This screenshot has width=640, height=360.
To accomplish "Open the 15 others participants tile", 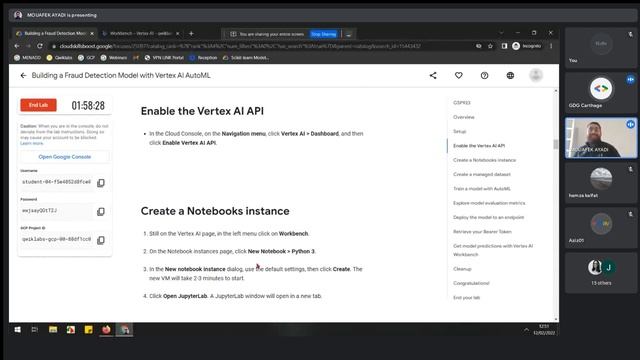I will [601, 273].
